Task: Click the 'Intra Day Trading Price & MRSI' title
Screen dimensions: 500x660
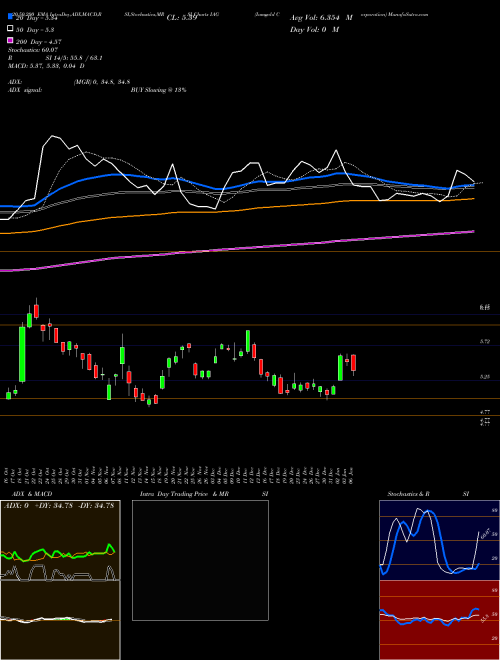Action: pos(204,494)
